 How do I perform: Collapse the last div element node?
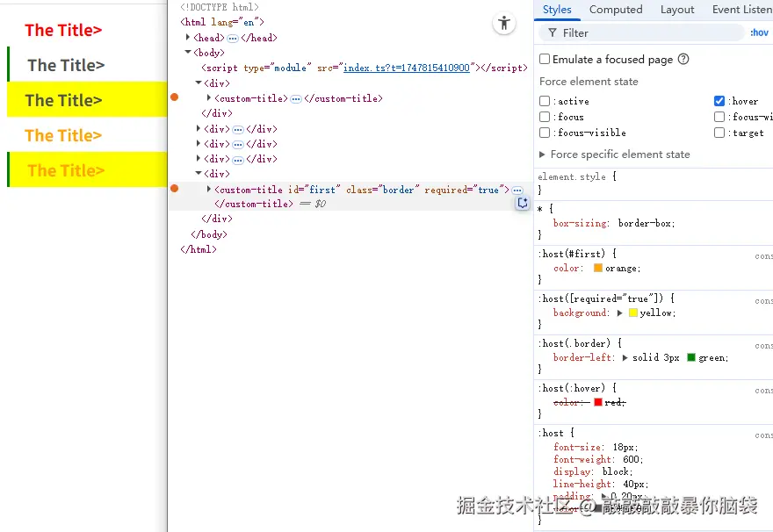[x=199, y=173]
